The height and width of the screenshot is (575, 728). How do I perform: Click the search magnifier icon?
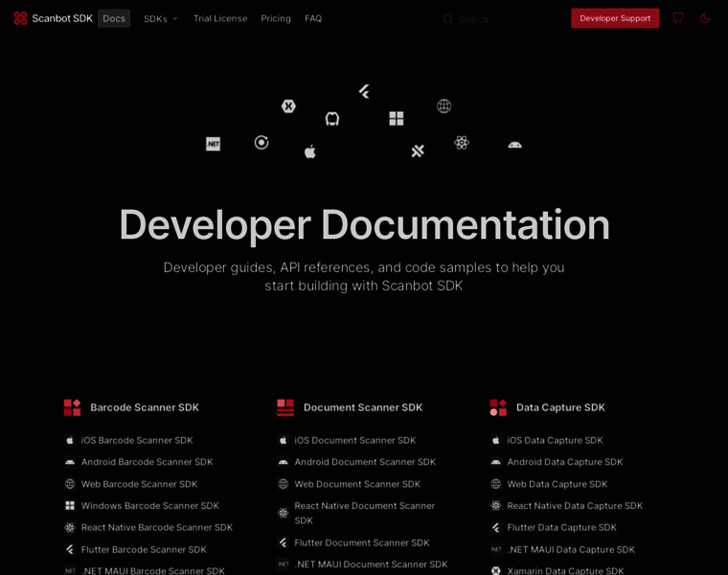447,19
